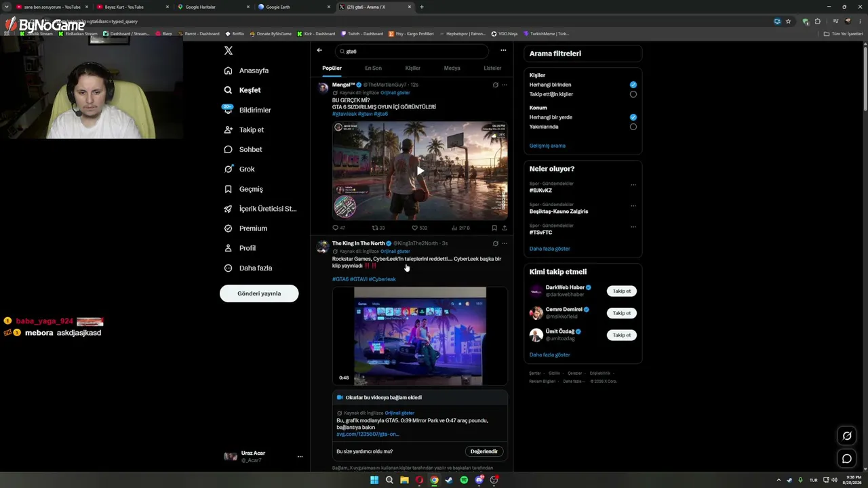
Task: Open more options for the Mangal tweet
Action: coord(504,85)
